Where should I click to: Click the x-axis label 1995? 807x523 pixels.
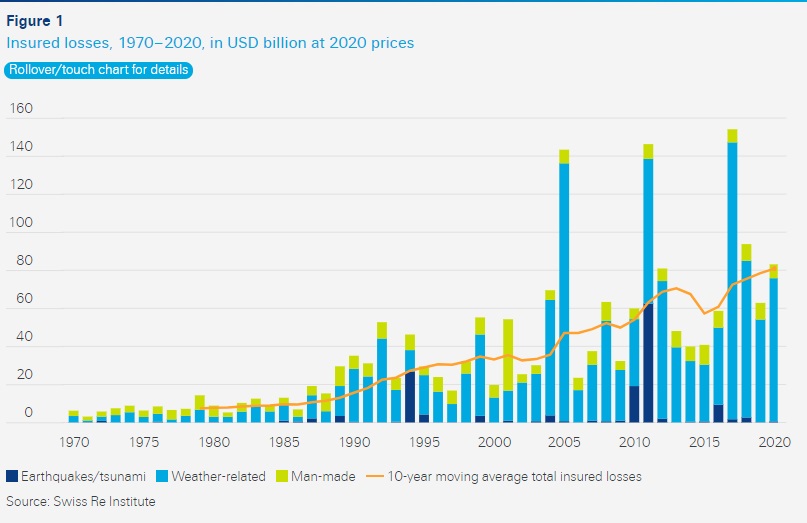[425, 442]
